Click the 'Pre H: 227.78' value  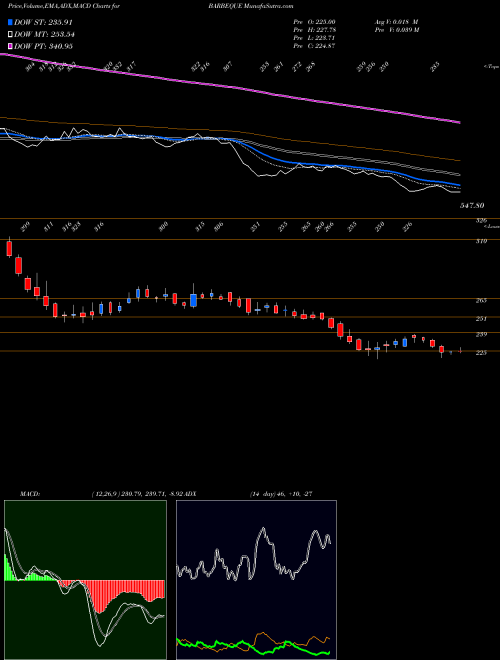coord(314,30)
